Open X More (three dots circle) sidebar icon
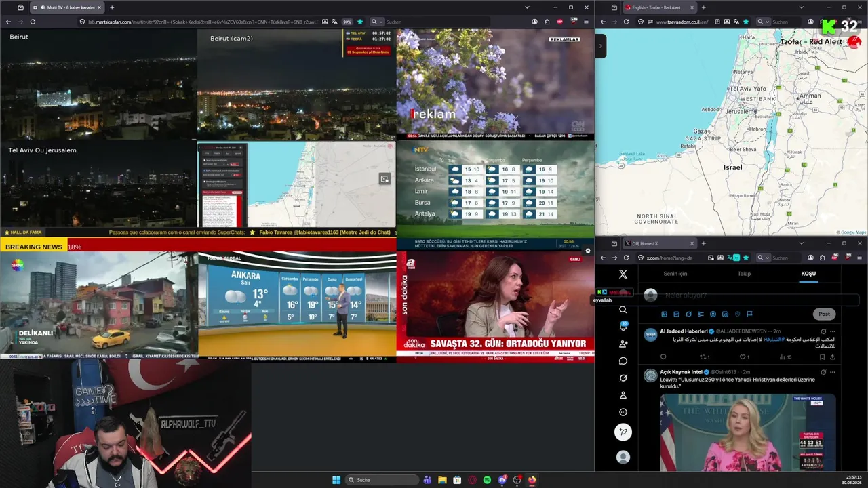Image resolution: width=868 pixels, height=488 pixels. click(x=623, y=412)
